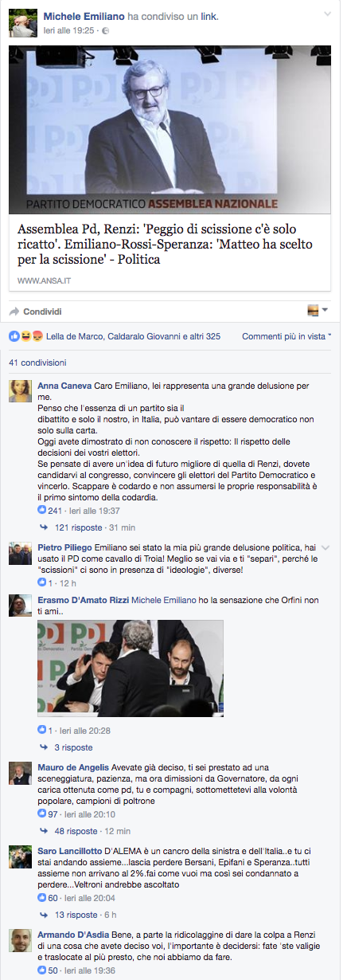Click Anna Caneva's avatar

point(21,391)
